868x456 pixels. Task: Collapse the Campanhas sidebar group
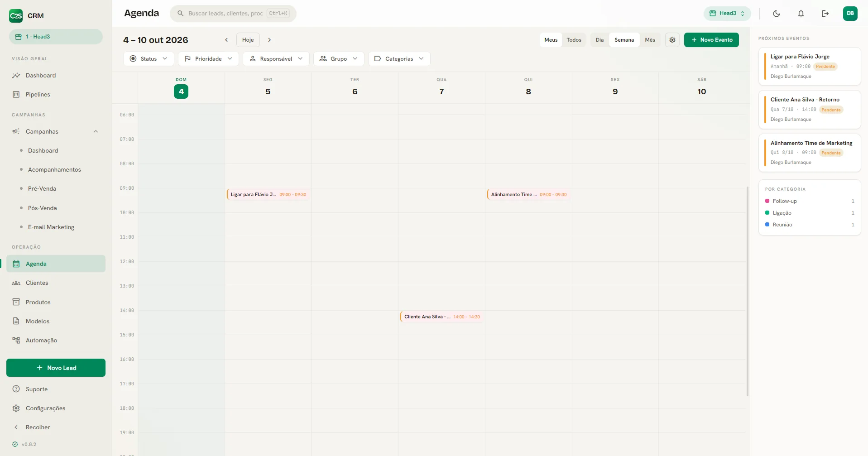pyautogui.click(x=96, y=132)
